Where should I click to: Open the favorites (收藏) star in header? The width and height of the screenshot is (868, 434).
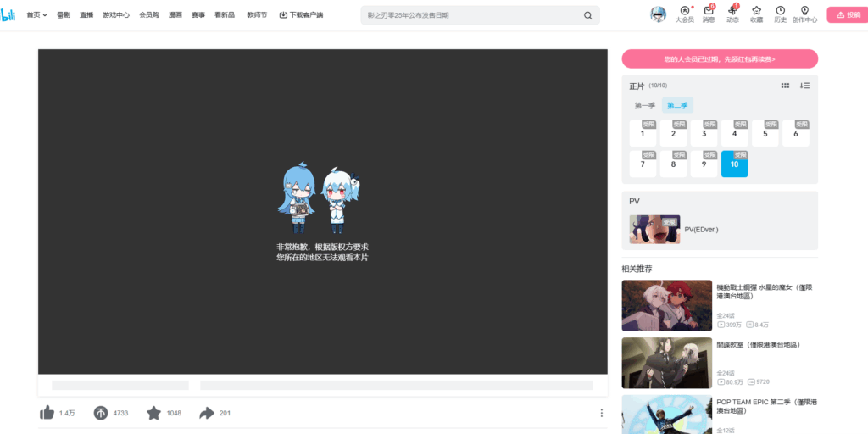point(756,12)
